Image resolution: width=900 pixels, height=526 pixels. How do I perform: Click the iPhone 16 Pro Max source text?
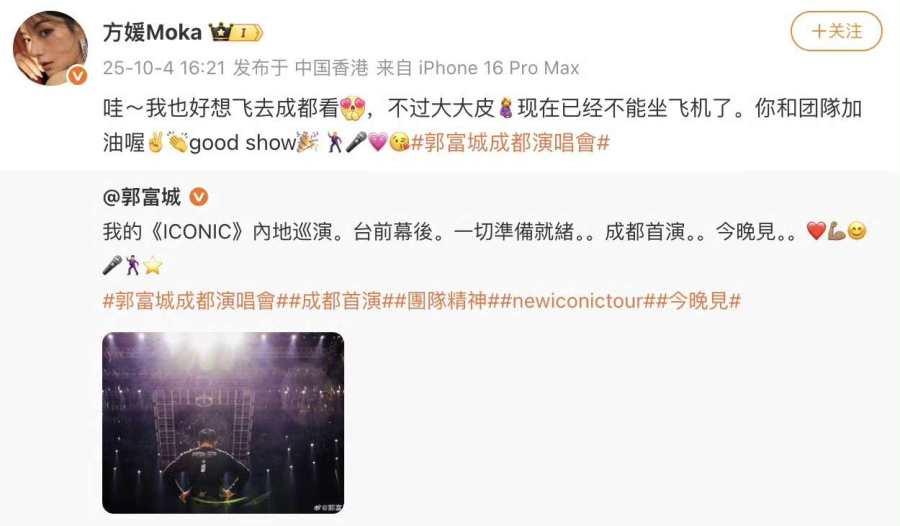coord(499,68)
